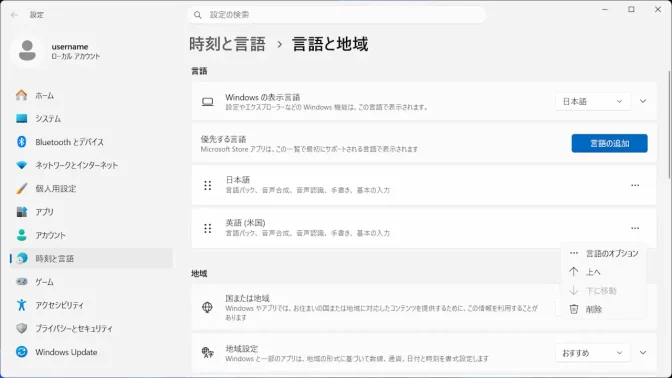Click the 設定の検索 search field
This screenshot has height=378, width=672.
336,15
